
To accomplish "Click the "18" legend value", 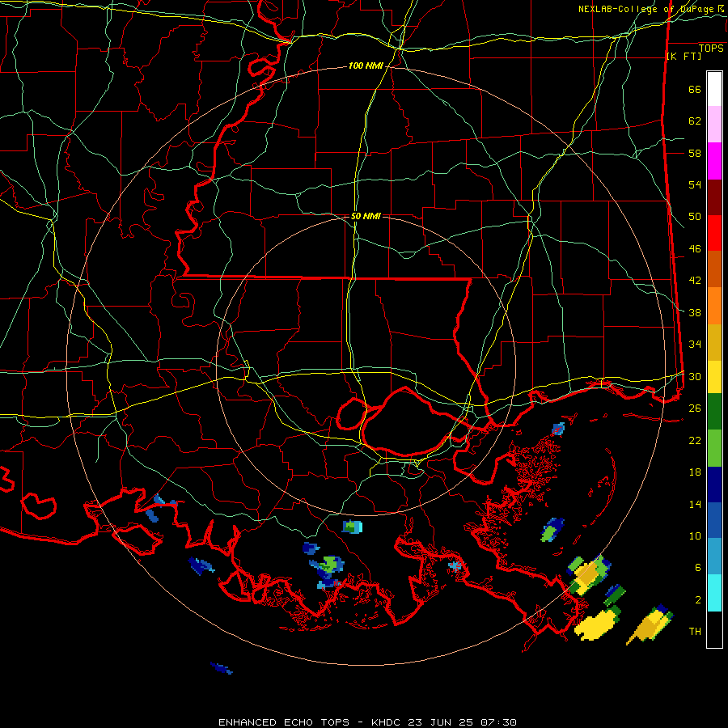I will [x=695, y=472].
